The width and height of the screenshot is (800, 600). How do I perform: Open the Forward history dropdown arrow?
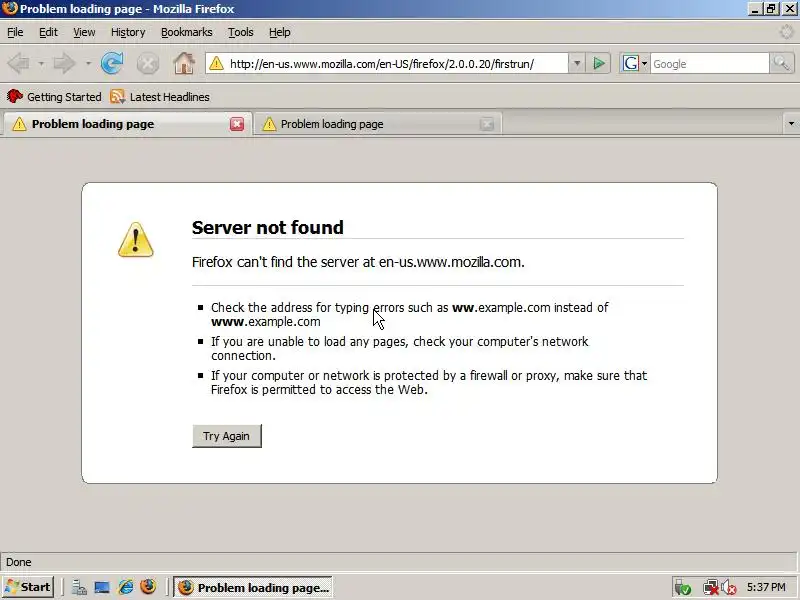tap(88, 64)
